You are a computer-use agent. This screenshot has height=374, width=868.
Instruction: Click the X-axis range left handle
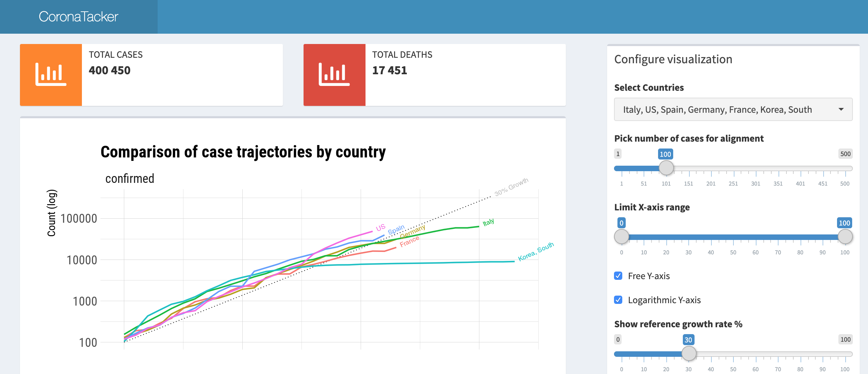(x=622, y=237)
